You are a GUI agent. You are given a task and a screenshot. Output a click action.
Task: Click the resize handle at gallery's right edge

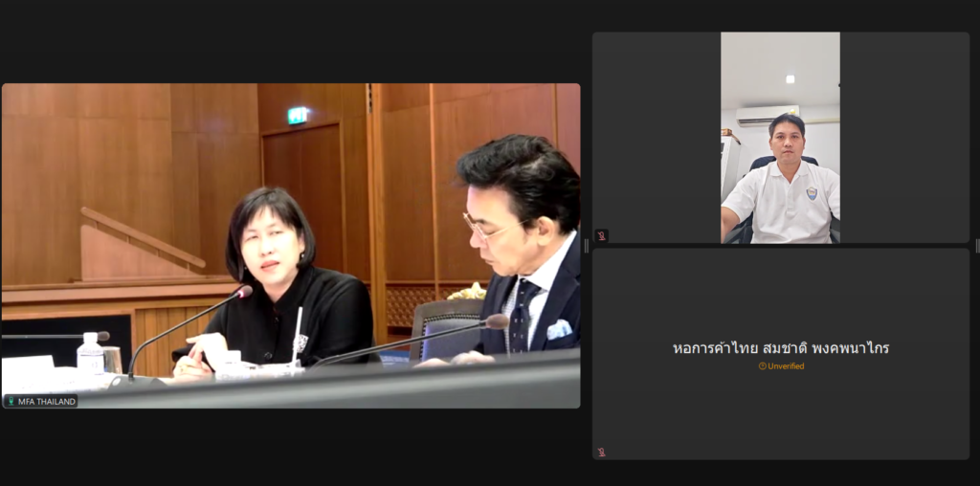point(975,246)
